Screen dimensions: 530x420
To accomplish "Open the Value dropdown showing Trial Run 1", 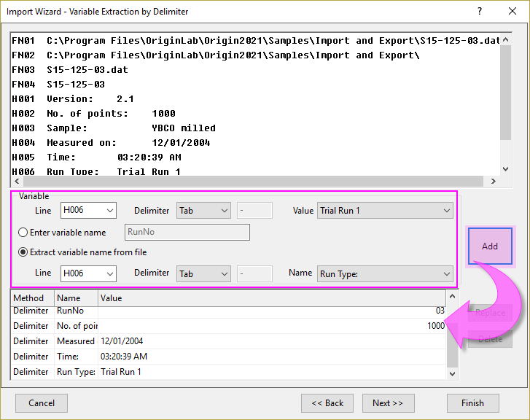I will click(385, 211).
